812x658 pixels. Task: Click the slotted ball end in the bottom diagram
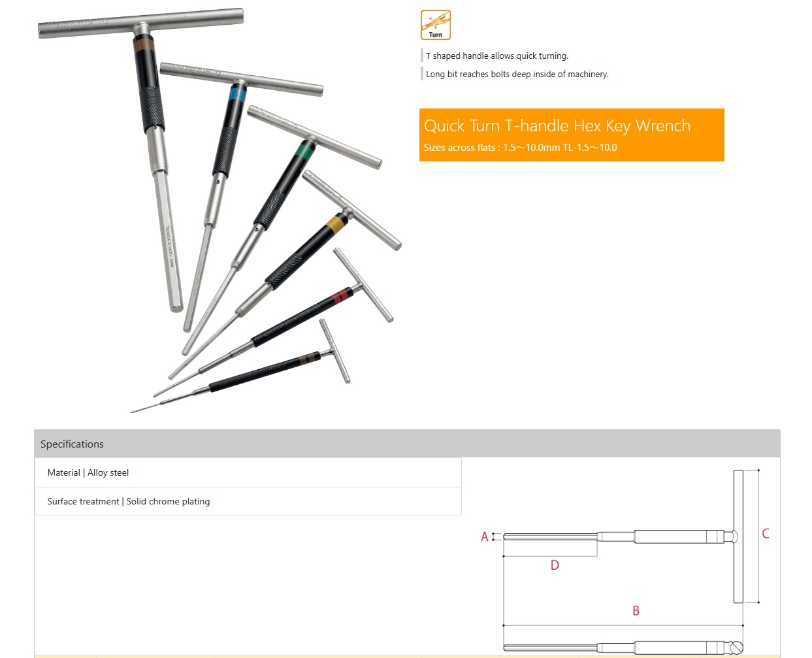(x=736, y=648)
